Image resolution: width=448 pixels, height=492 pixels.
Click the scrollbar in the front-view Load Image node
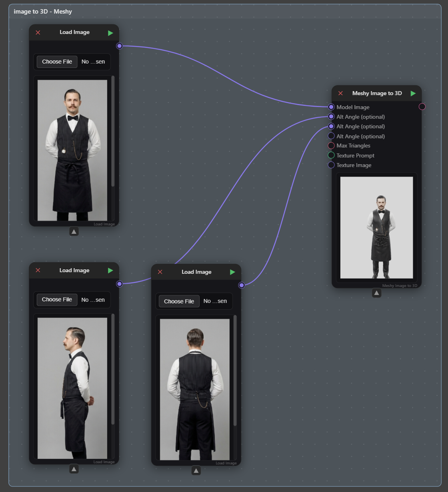coord(113,132)
